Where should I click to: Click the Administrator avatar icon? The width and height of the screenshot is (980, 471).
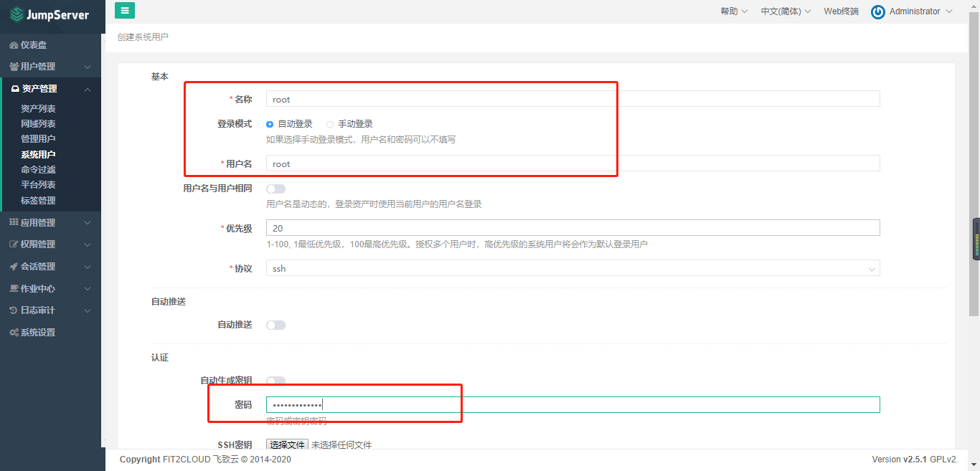[877, 11]
